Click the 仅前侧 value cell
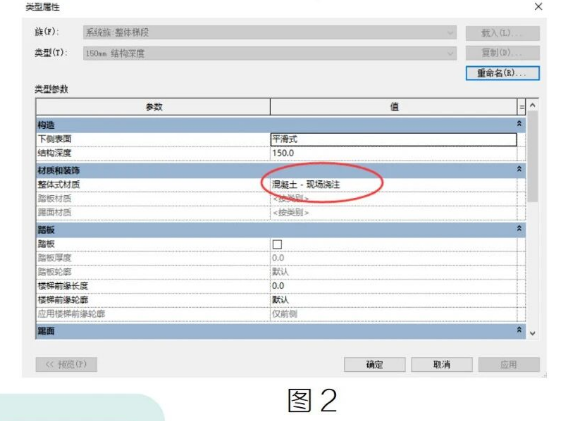This screenshot has width=562, height=421. coord(394,314)
